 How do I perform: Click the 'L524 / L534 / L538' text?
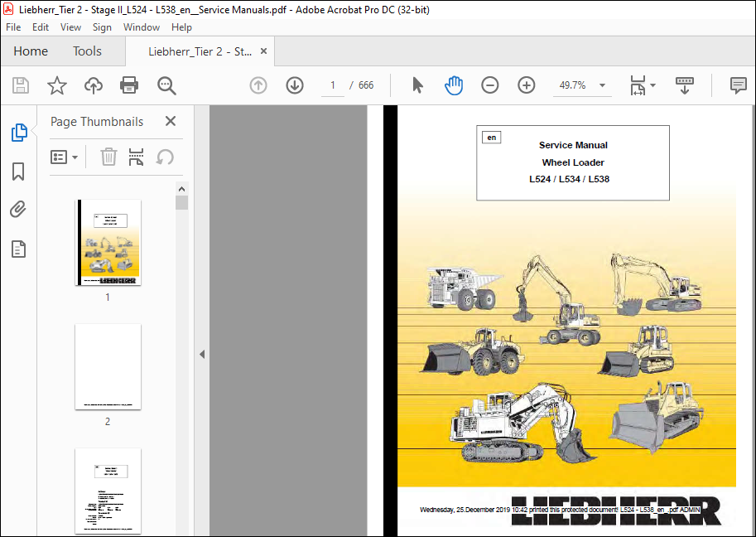[570, 179]
